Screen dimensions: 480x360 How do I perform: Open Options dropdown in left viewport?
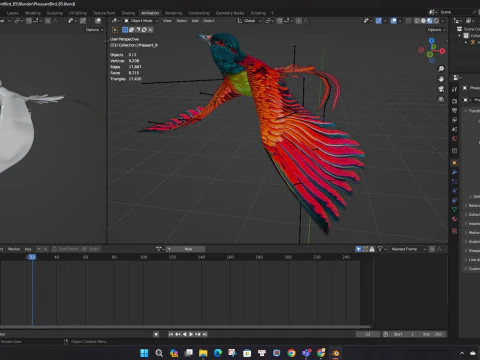[94, 30]
